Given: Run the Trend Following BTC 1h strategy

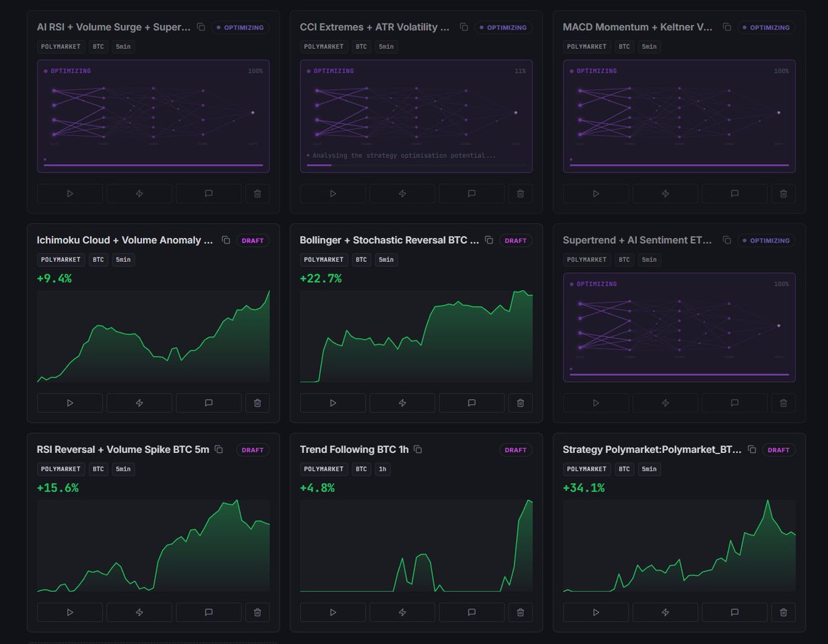Looking at the screenshot, I should click(x=333, y=612).
